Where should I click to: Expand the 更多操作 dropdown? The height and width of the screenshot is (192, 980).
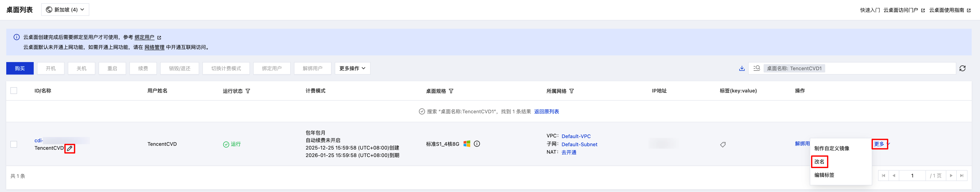pos(352,69)
